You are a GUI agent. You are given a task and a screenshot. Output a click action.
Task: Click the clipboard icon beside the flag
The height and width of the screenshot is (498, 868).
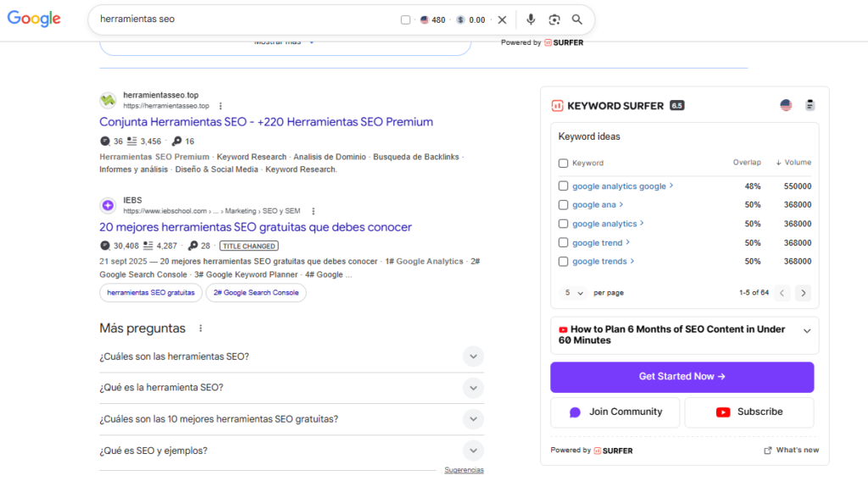point(810,104)
